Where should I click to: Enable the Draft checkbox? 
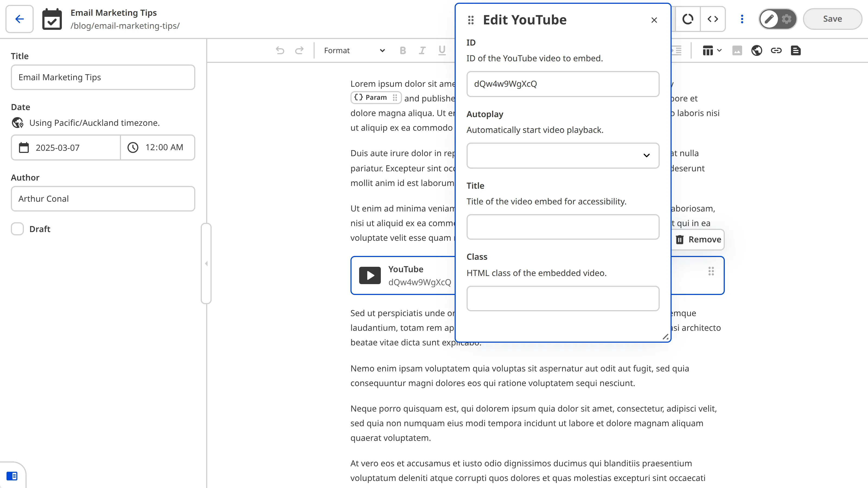[x=17, y=229]
